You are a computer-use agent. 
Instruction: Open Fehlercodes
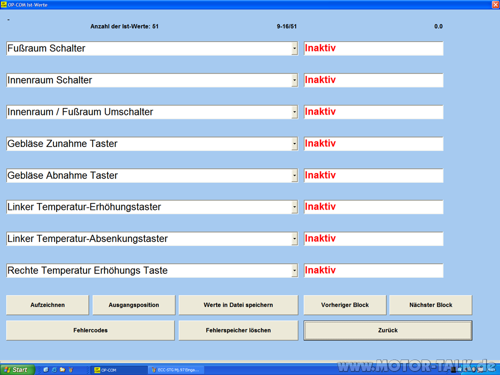coord(90,330)
